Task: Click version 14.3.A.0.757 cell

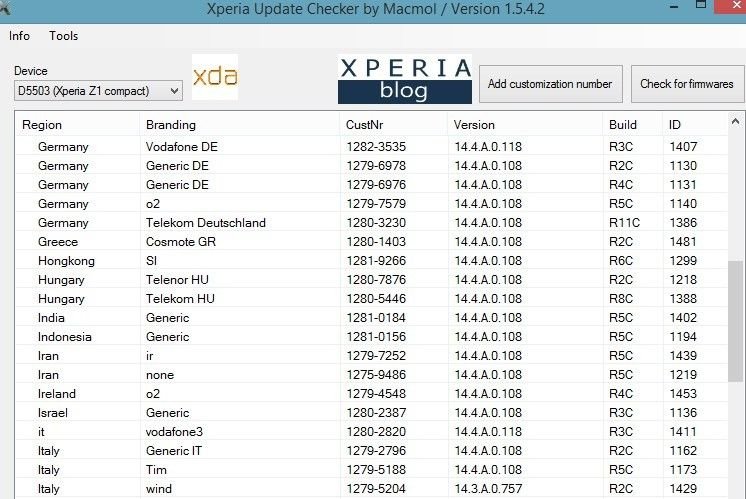Action: pos(488,489)
